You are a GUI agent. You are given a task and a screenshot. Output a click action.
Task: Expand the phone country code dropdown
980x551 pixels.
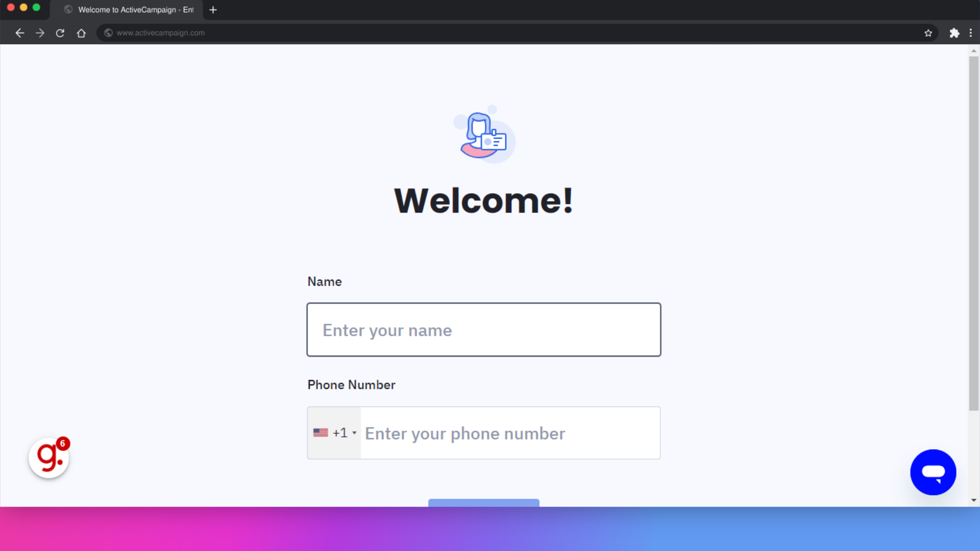pyautogui.click(x=333, y=433)
